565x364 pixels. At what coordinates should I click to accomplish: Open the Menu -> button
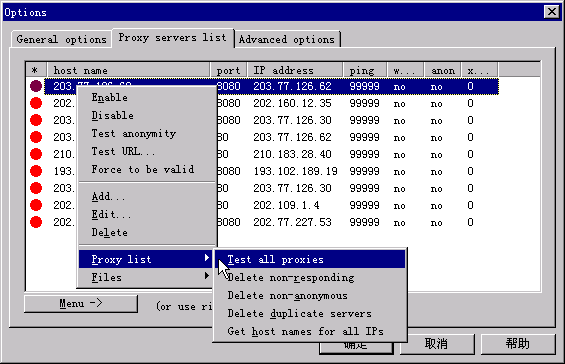(x=81, y=304)
